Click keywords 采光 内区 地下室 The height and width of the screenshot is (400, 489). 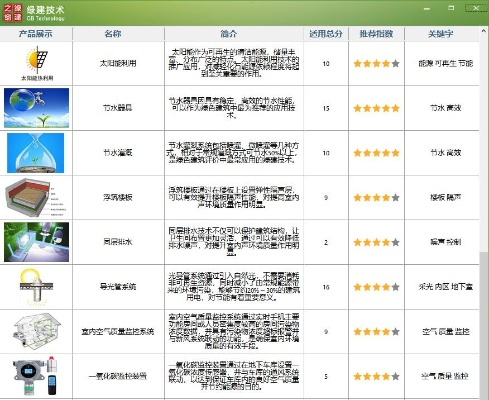pos(446,287)
